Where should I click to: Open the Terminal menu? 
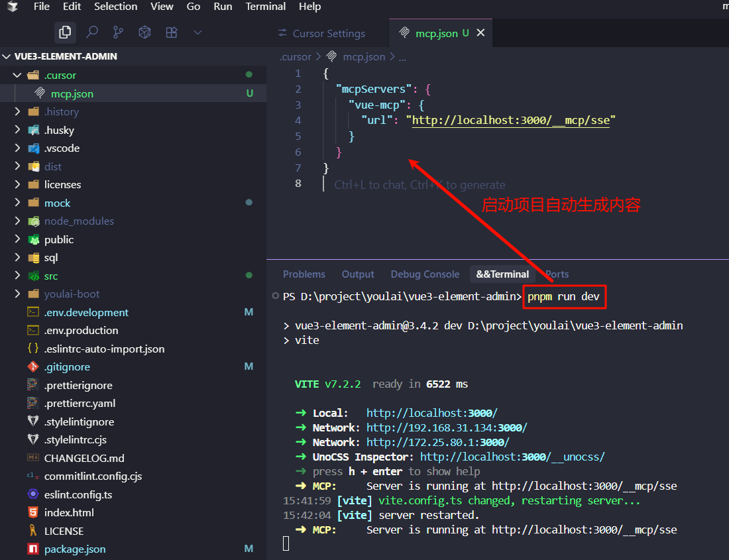point(266,7)
